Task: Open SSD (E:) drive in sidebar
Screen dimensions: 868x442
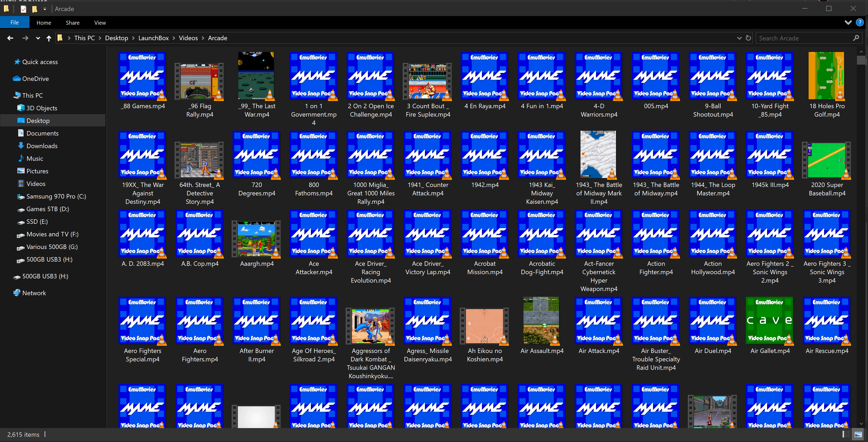Action: coord(37,221)
